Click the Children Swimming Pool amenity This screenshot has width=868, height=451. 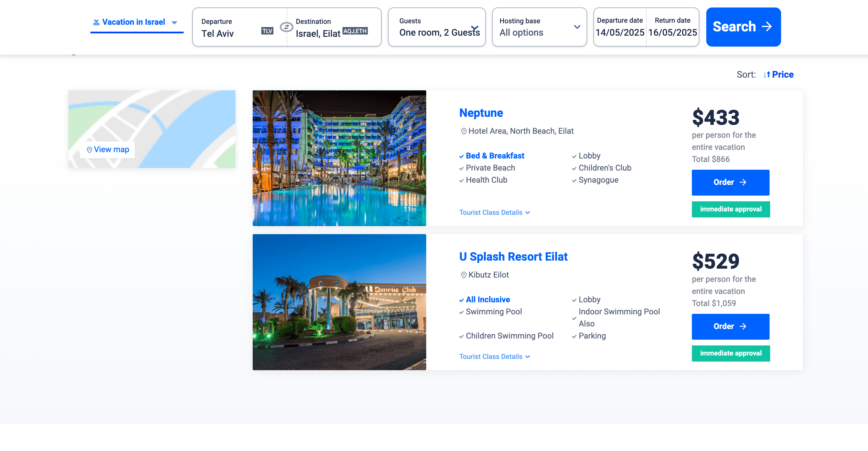coord(509,336)
